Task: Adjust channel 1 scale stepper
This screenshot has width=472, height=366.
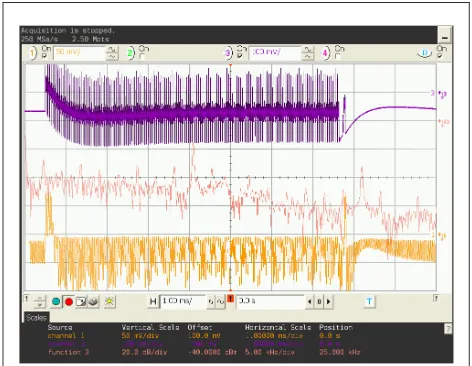Action: [x=112, y=53]
